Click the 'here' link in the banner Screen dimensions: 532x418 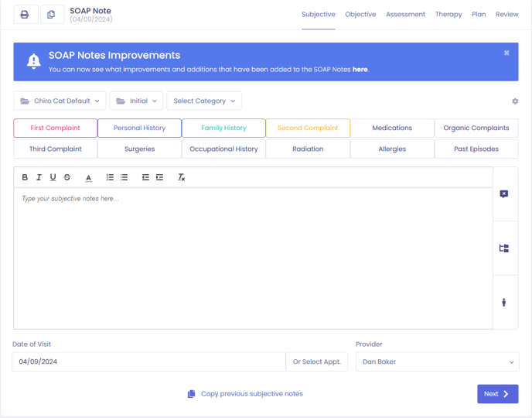(x=360, y=70)
